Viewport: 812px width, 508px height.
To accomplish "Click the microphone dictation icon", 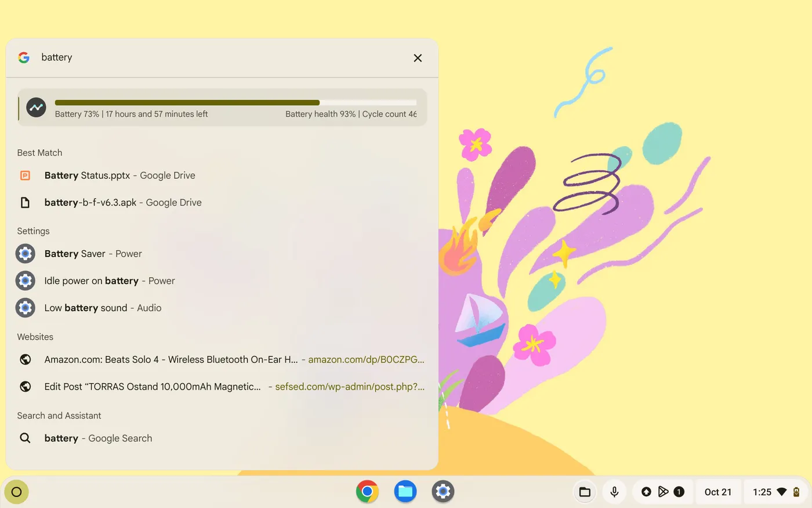I will click(x=614, y=492).
